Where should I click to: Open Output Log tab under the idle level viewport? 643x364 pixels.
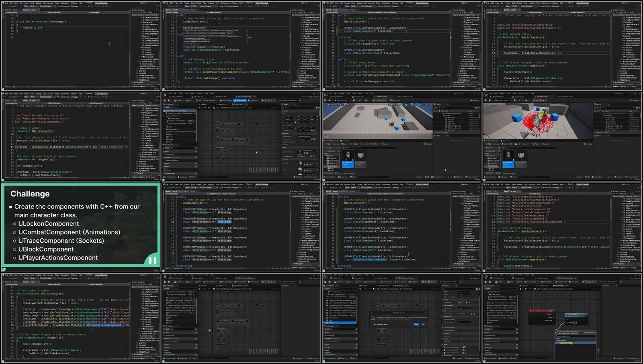pyautogui.click(x=346, y=141)
